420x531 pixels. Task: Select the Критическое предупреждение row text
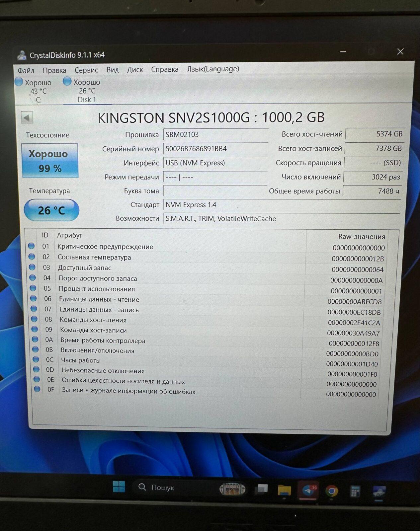105,247
